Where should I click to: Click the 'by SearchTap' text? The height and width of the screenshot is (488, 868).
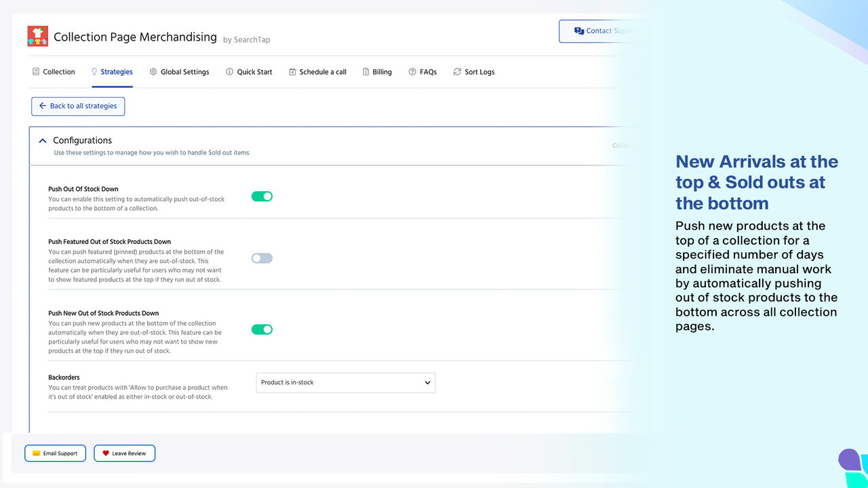[247, 40]
